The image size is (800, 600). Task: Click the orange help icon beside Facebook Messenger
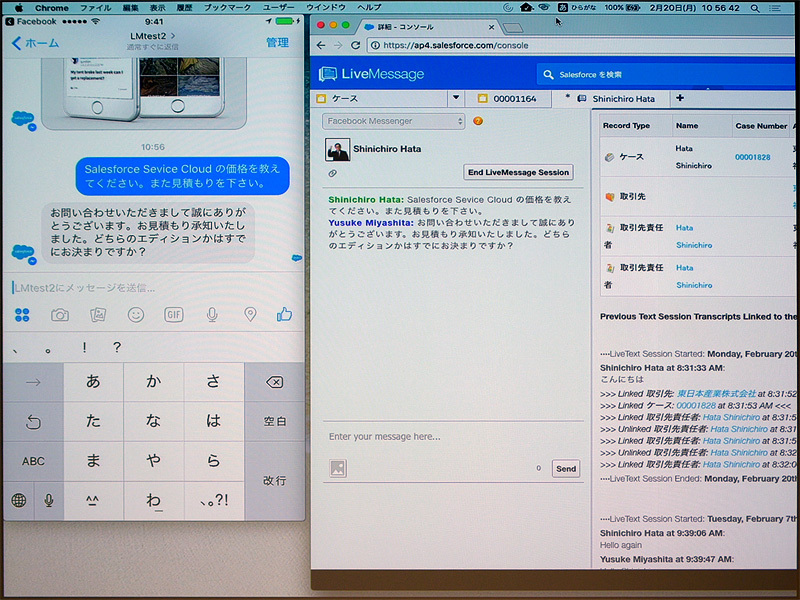(478, 121)
